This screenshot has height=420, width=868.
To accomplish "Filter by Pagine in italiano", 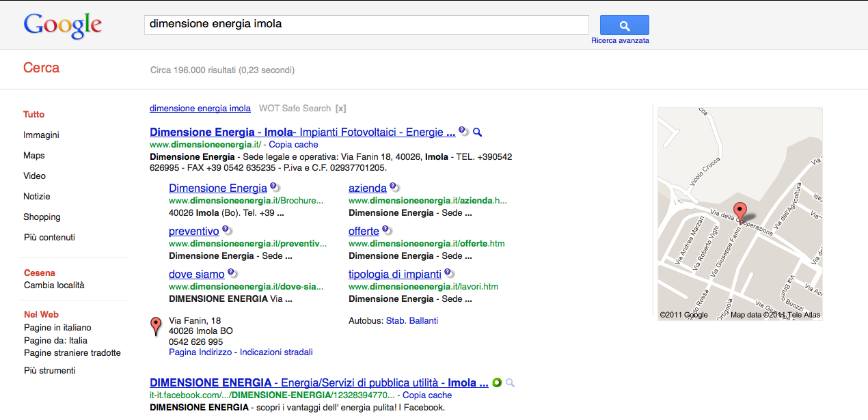I will 57,327.
